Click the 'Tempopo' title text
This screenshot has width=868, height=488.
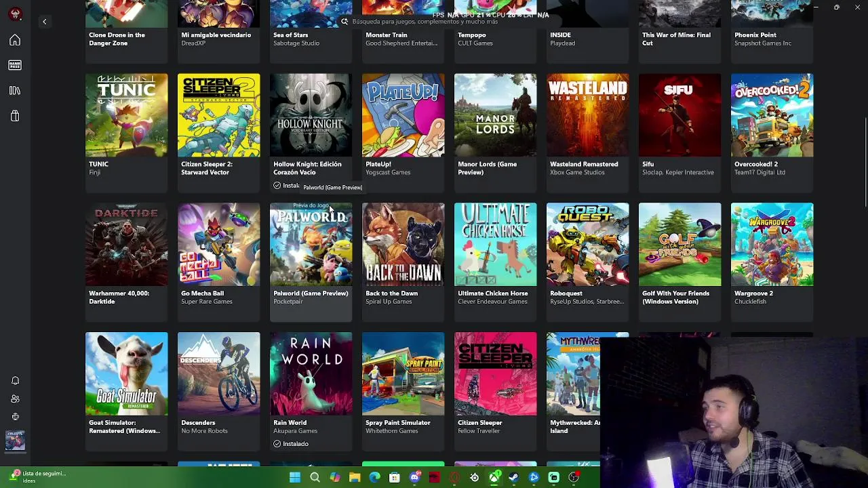click(x=472, y=35)
